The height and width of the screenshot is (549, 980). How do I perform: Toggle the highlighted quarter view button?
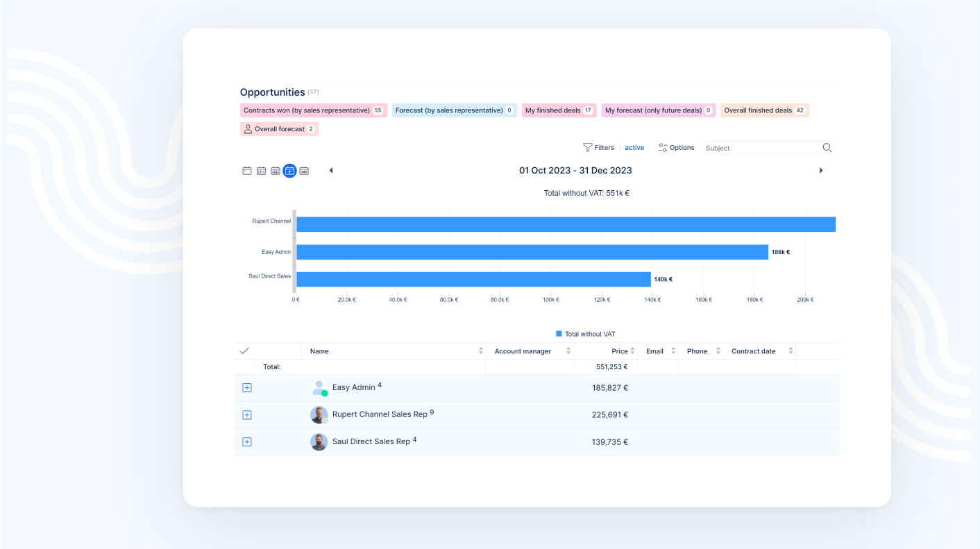click(289, 171)
